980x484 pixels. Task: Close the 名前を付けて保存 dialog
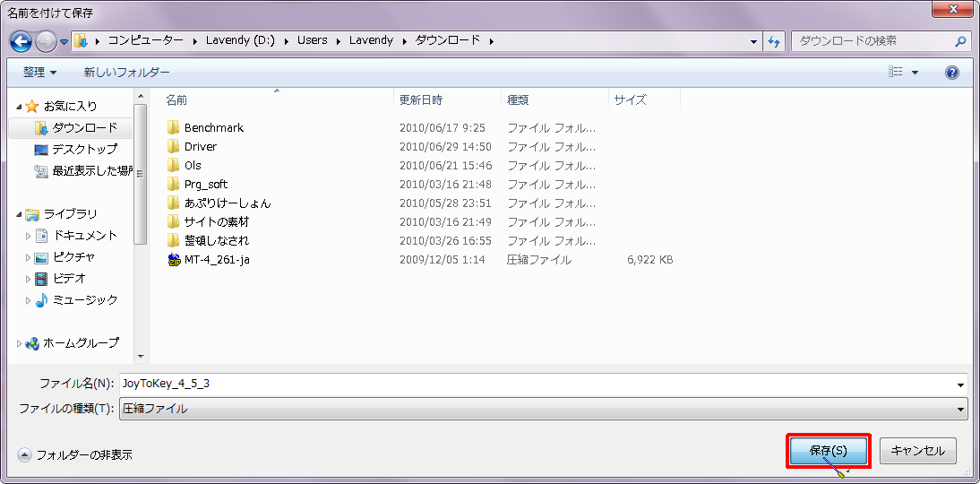click(952, 9)
